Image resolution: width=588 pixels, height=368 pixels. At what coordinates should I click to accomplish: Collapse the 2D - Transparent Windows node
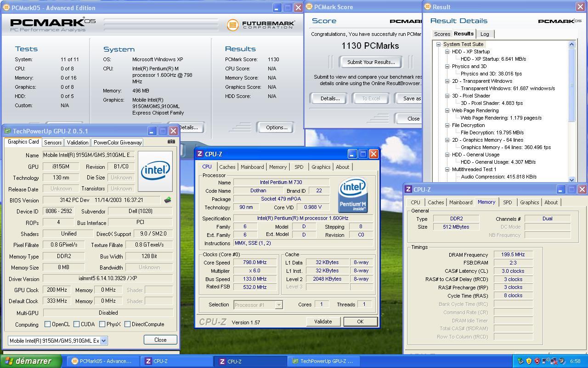(x=447, y=81)
